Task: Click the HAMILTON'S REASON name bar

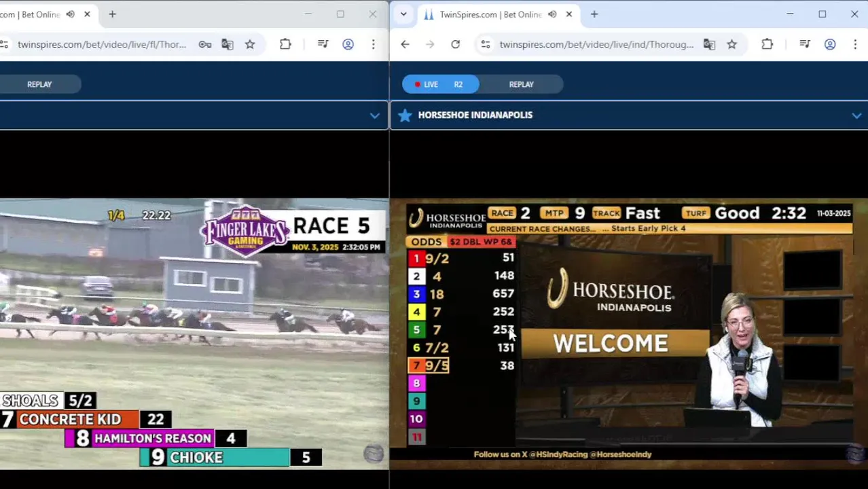Action: [x=153, y=439]
